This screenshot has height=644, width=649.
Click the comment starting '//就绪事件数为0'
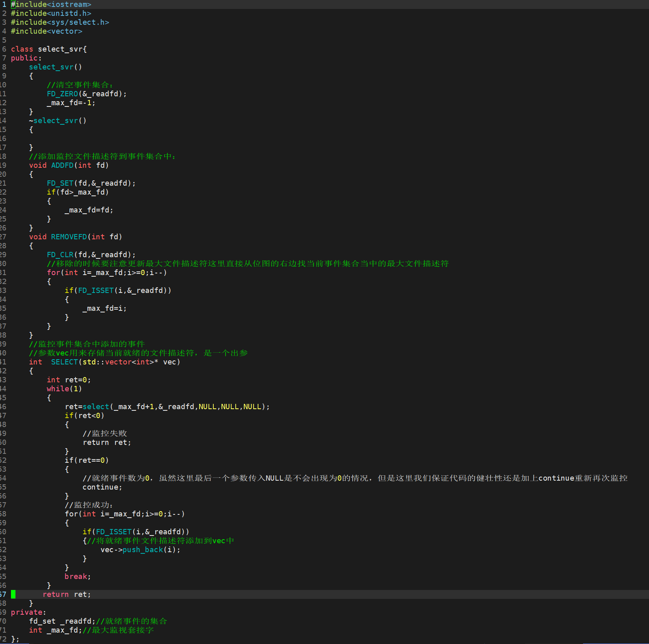click(355, 478)
